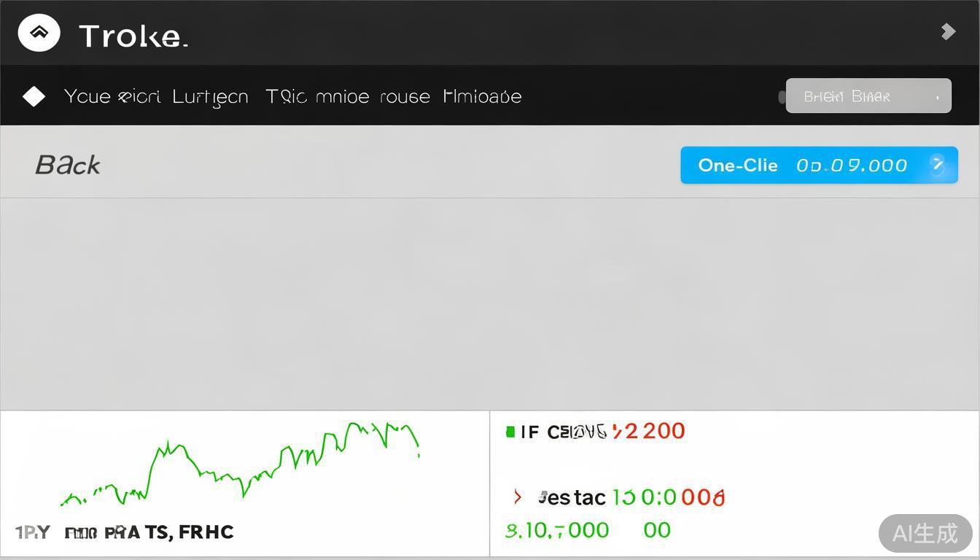Select the rouse menu item
The width and height of the screenshot is (980, 560).
pos(405,96)
